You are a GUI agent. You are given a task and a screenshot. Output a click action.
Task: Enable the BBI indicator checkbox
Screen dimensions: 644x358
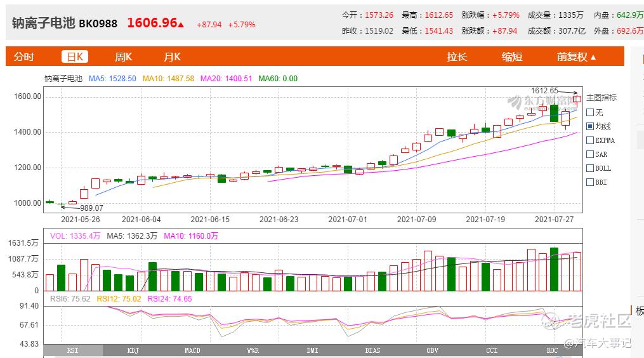590,183
